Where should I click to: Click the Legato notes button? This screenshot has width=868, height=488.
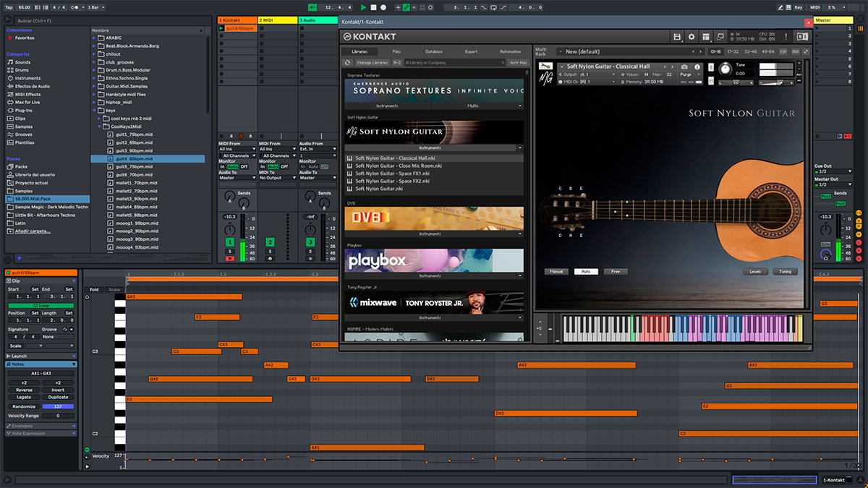(24, 398)
